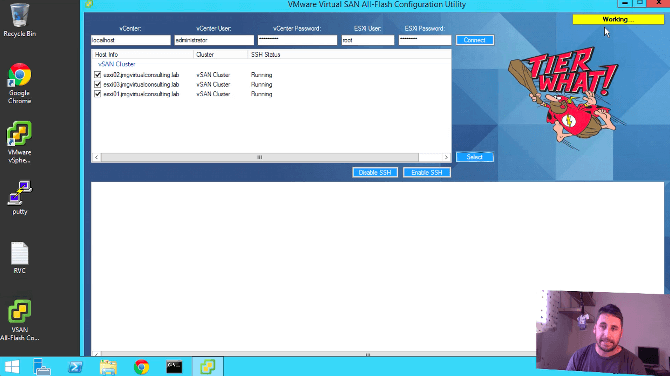Viewport: 670px width, 376px height.
Task: Open PowerShell from the taskbar
Action: pos(75,367)
